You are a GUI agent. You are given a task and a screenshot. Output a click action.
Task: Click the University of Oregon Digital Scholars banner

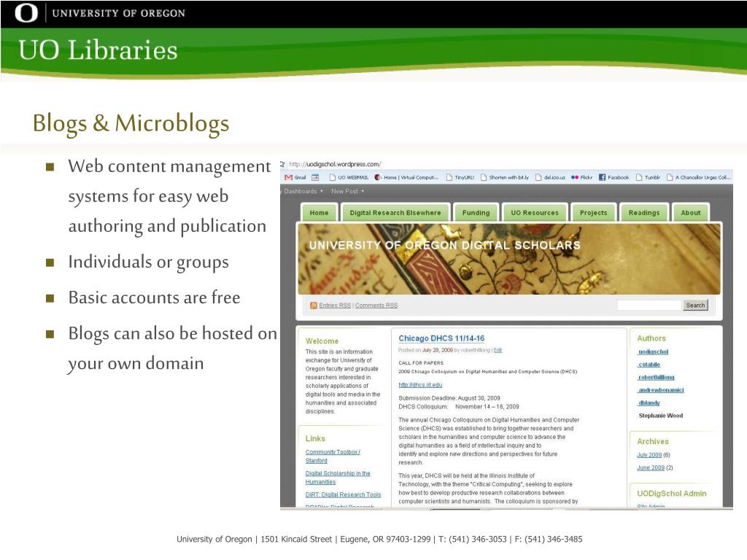click(508, 260)
